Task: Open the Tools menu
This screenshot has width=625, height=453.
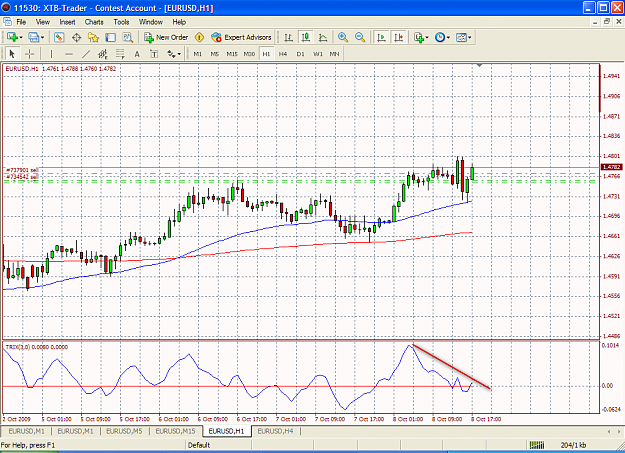Action: click(121, 22)
